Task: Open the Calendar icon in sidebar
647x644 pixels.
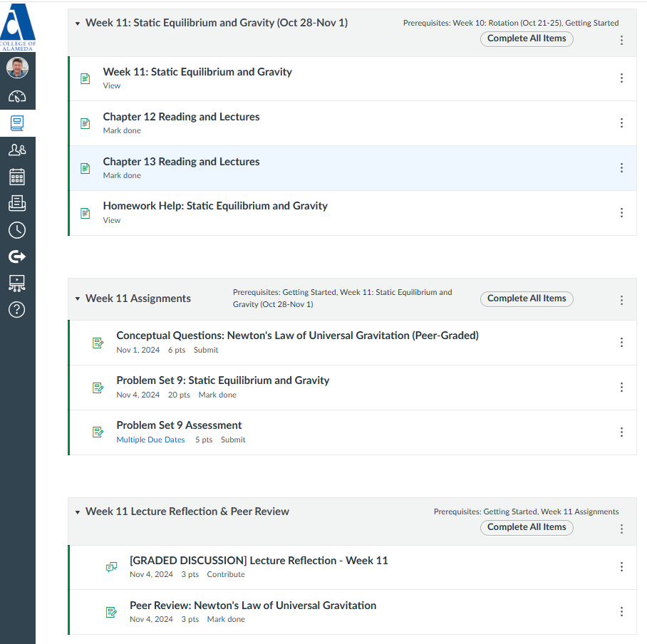Action: (17, 177)
